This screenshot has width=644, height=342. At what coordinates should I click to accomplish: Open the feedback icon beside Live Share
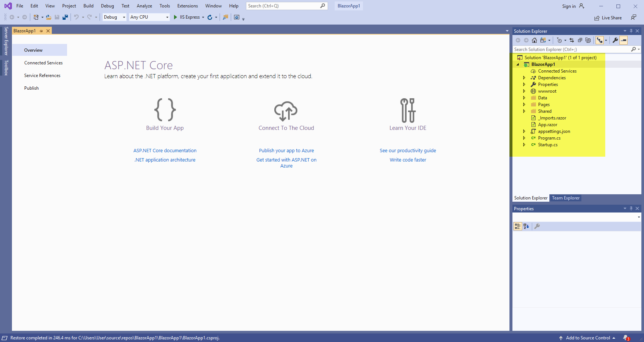(x=634, y=17)
